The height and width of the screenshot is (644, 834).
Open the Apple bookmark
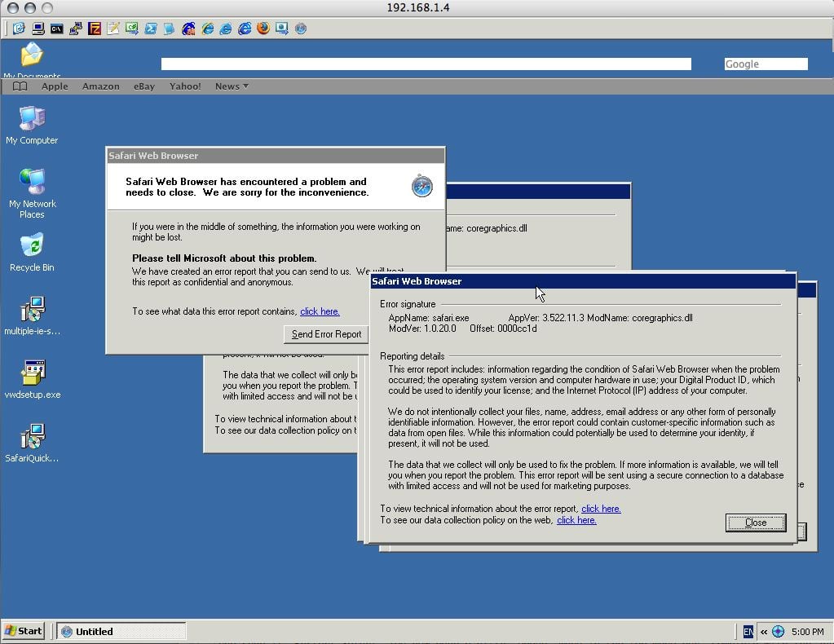[55, 86]
